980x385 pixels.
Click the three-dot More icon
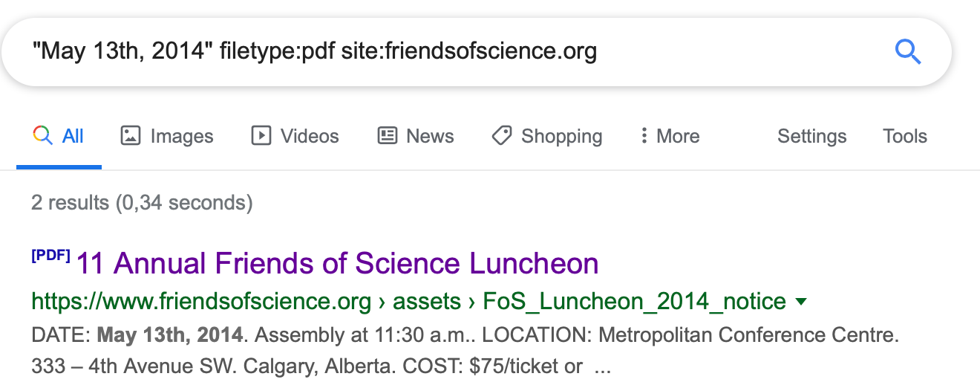[644, 136]
